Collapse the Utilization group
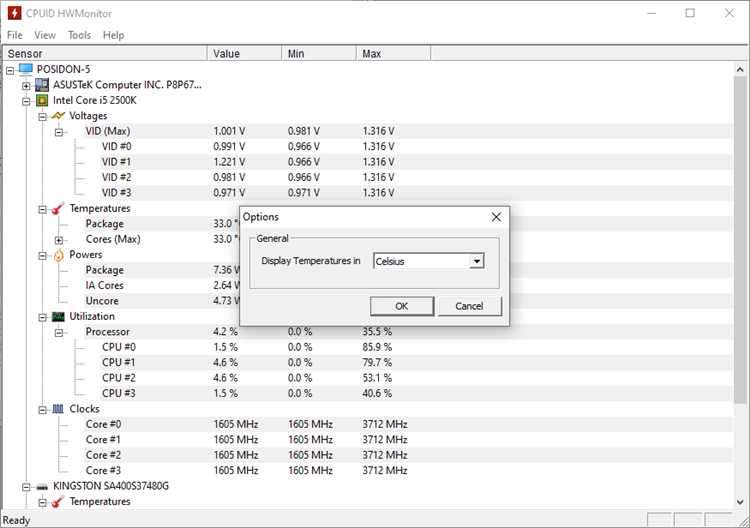 [43, 318]
